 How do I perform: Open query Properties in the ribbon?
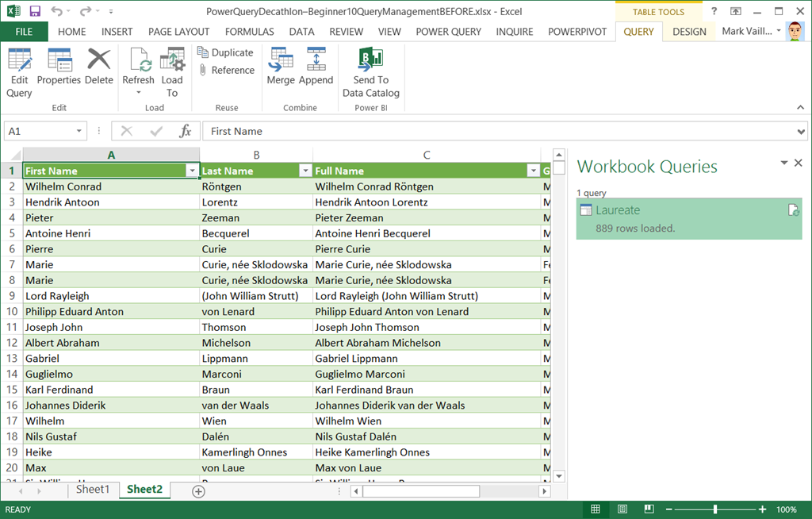(59, 61)
